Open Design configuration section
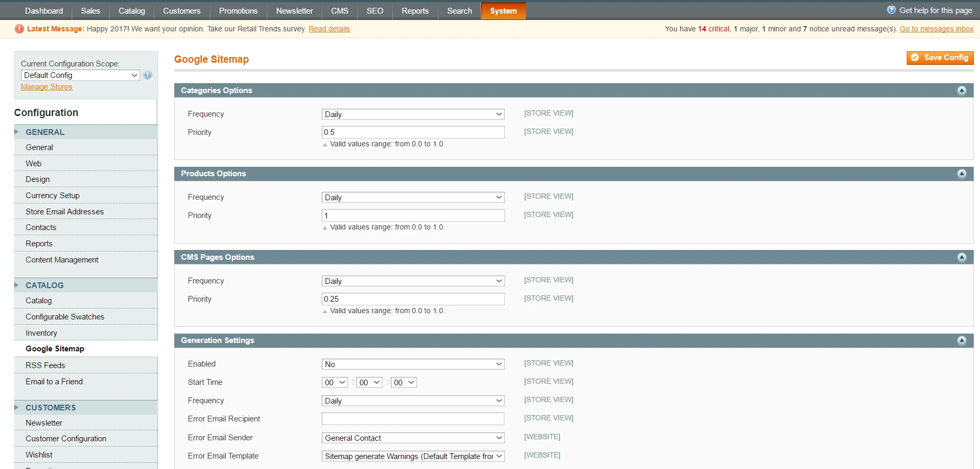This screenshot has height=469, width=980. tap(86, 179)
